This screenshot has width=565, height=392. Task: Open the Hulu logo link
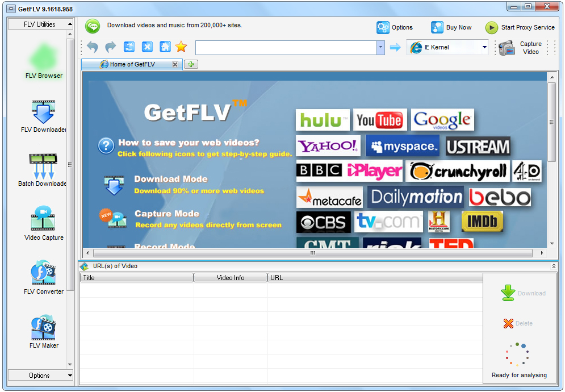323,120
